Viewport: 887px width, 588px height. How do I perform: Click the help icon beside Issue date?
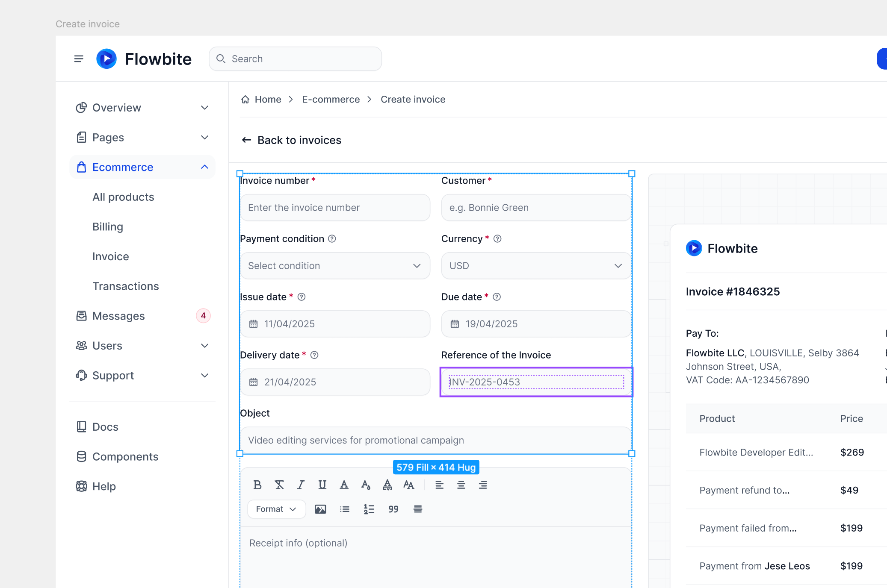[302, 297]
